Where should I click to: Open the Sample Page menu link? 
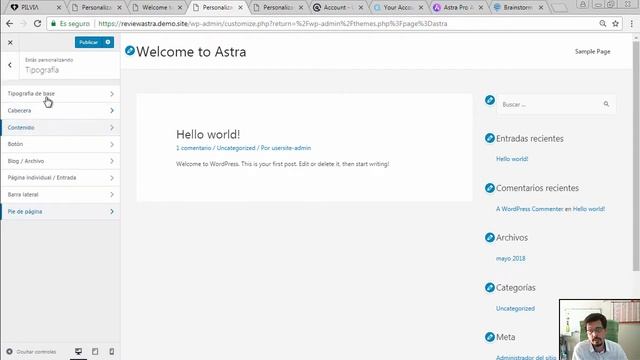[592, 51]
